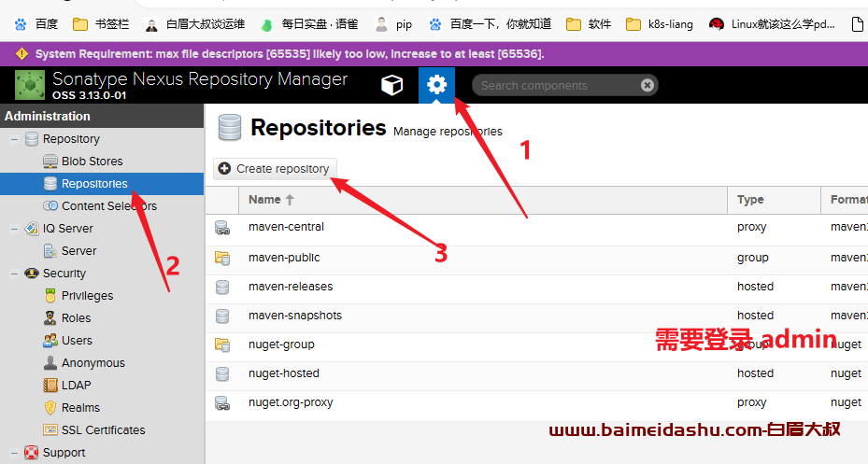Click the Content Selectors icon
868x464 pixels.
(50, 206)
